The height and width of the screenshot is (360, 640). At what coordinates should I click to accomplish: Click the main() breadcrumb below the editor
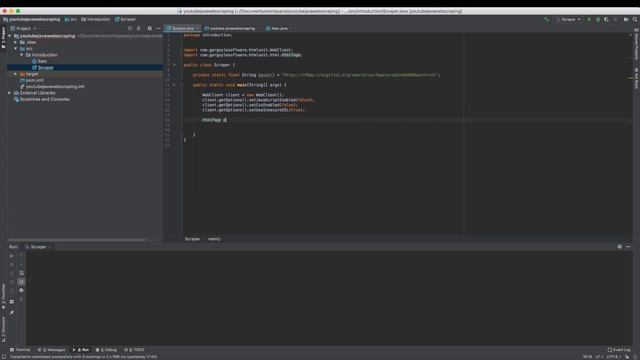click(214, 239)
